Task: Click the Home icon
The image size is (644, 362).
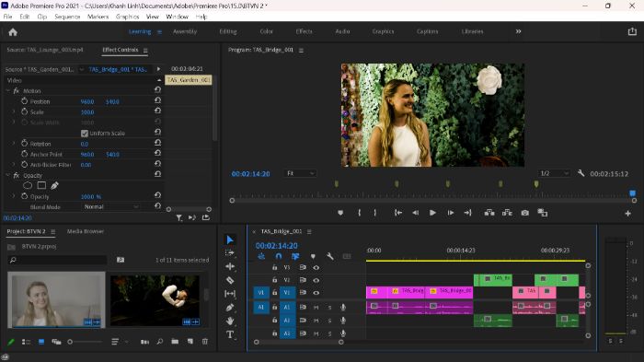Action: (x=13, y=32)
